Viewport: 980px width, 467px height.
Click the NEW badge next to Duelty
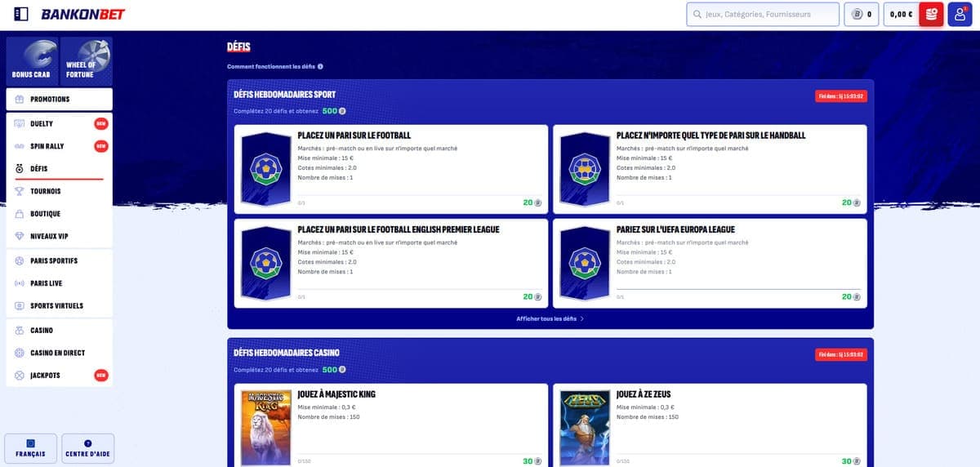[x=101, y=123]
